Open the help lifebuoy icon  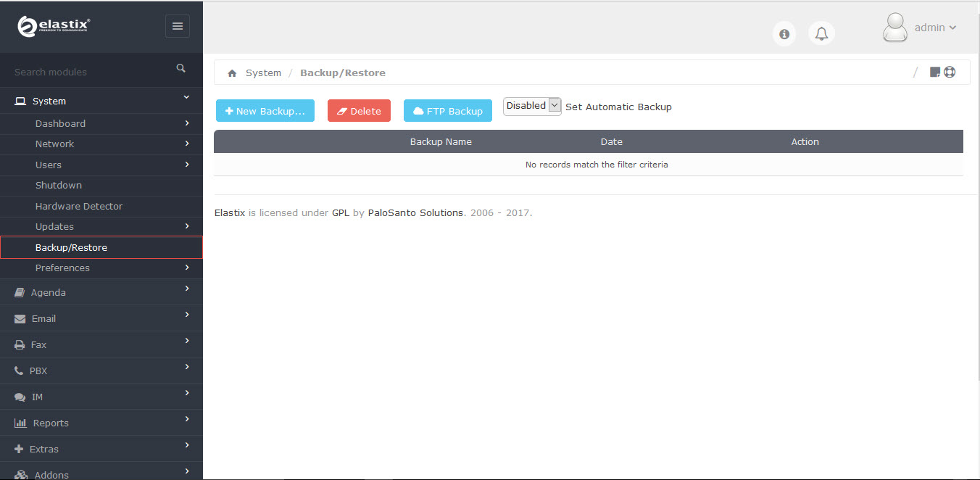[950, 72]
